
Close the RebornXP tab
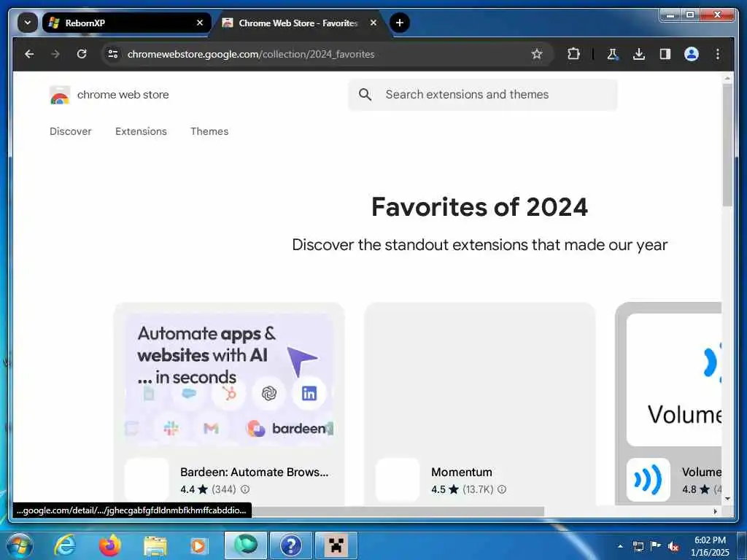(x=200, y=23)
